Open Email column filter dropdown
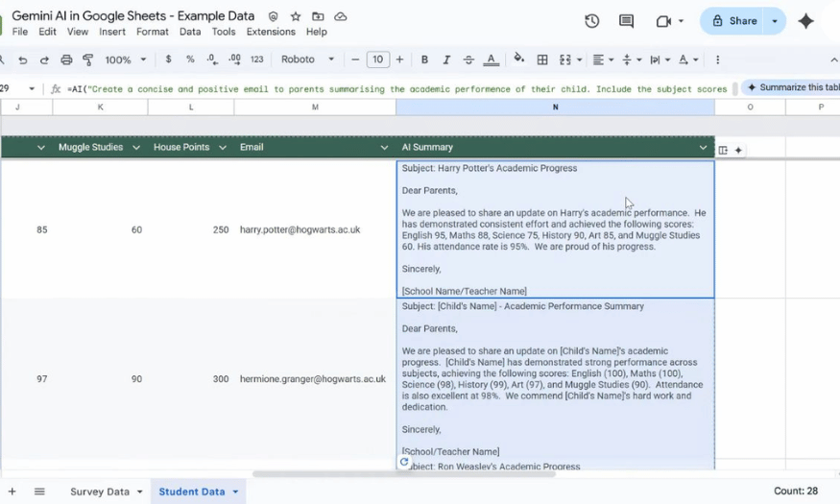The width and height of the screenshot is (840, 504). [x=384, y=147]
